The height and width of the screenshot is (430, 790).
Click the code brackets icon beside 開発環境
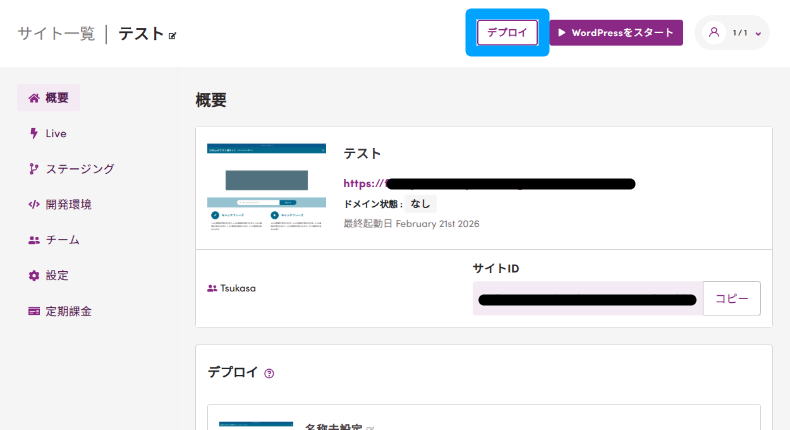34,205
